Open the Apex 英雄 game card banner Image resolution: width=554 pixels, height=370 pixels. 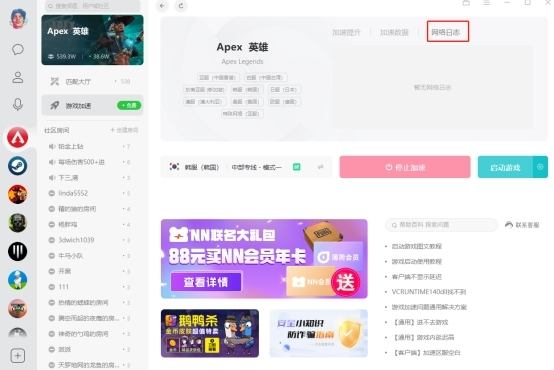(x=93, y=40)
